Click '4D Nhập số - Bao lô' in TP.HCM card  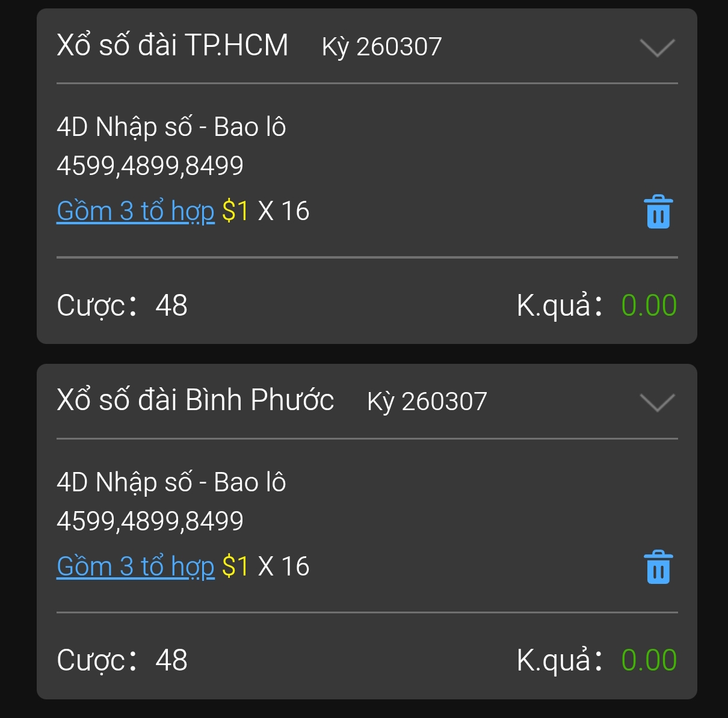pyautogui.click(x=171, y=127)
